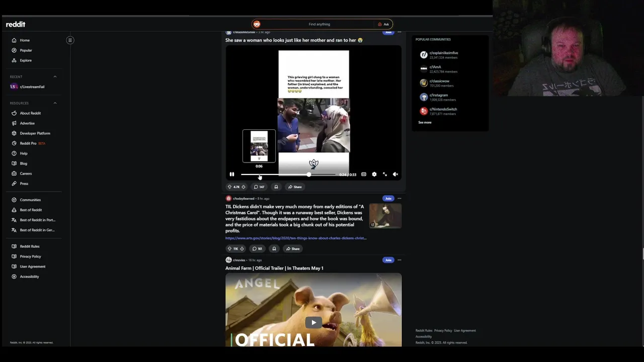Enter fullscreen on the video player
644x362 pixels.
(x=385, y=174)
